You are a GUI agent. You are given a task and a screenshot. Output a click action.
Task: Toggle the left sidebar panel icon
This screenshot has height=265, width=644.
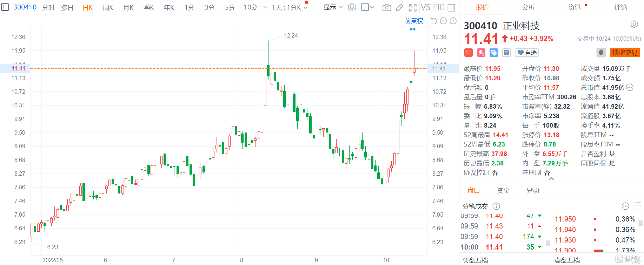tap(5, 7)
